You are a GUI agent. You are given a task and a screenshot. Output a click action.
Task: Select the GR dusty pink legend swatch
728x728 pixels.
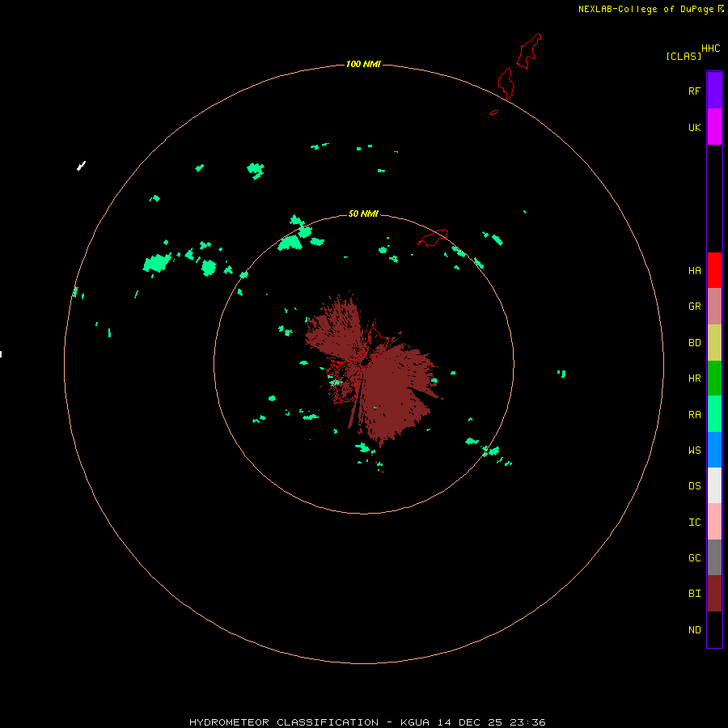point(714,307)
